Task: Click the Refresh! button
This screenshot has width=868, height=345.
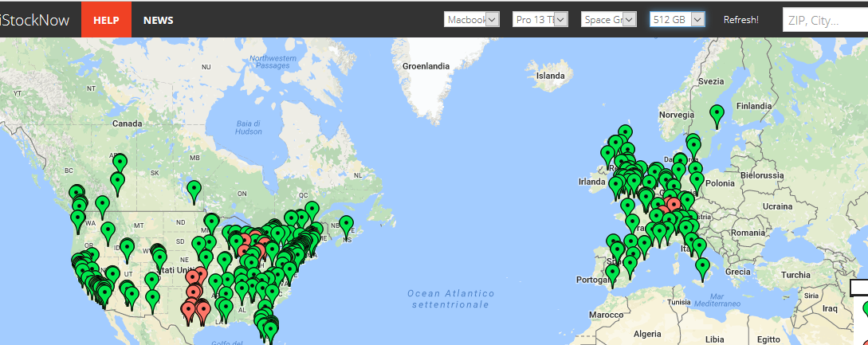Action: (741, 20)
